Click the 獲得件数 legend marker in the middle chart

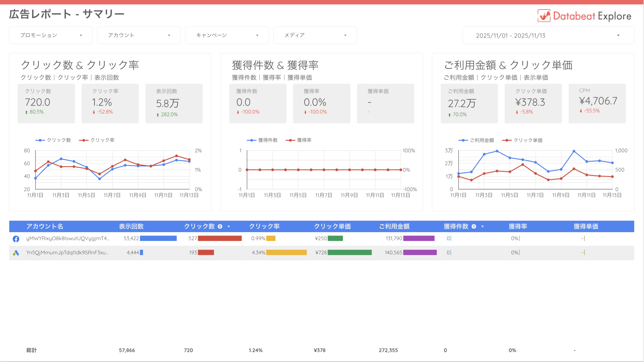coord(251,140)
